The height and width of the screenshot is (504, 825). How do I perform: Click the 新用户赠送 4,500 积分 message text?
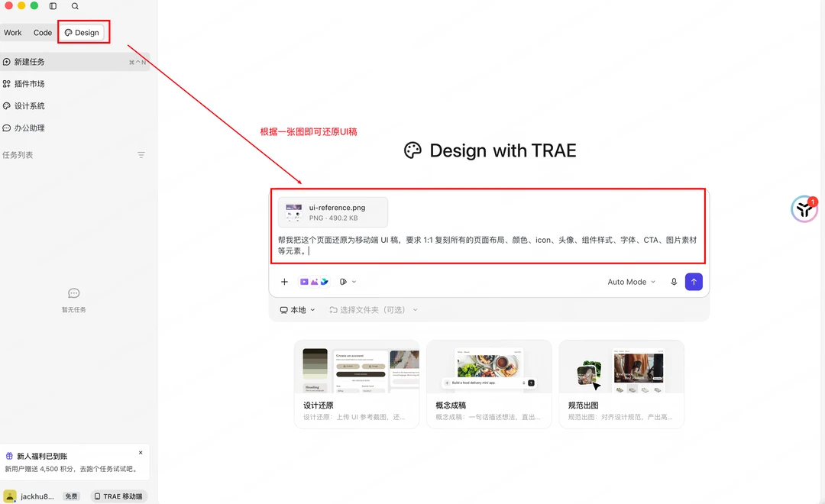click(x=71, y=469)
